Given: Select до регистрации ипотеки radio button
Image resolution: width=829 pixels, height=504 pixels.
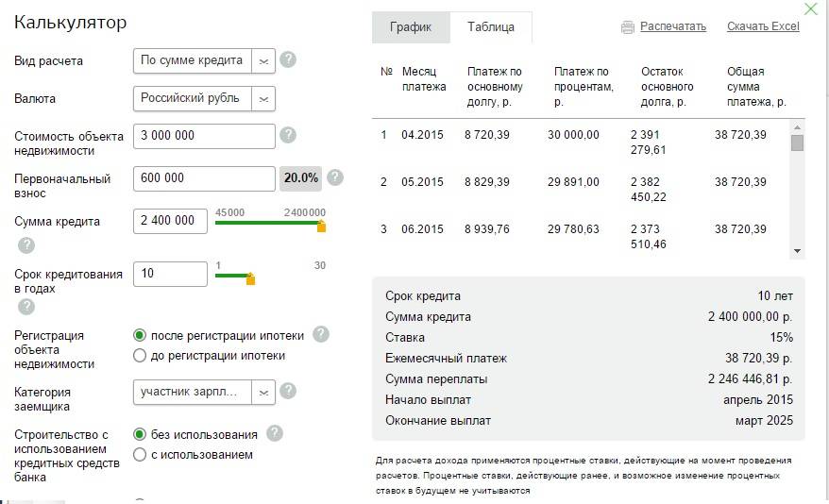Looking at the screenshot, I should 140,356.
